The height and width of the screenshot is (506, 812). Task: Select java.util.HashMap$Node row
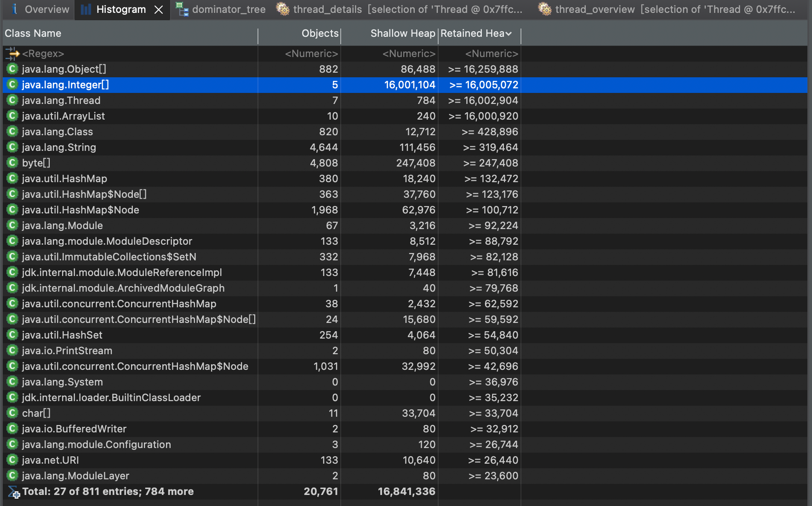(405, 210)
